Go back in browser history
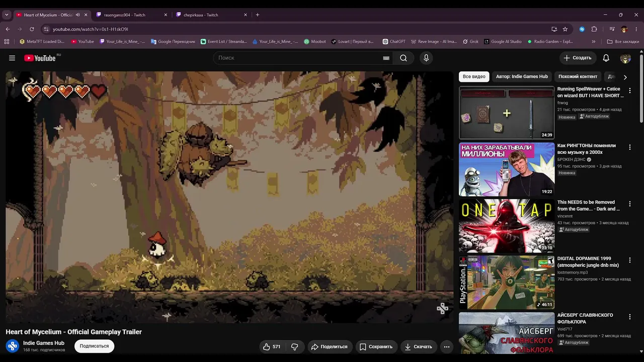 pyautogui.click(x=7, y=29)
